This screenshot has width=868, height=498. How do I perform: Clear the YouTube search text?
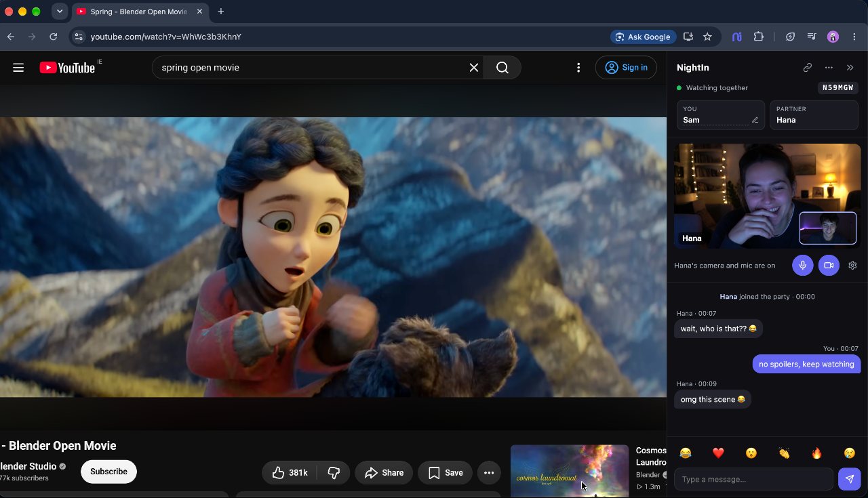coord(474,68)
